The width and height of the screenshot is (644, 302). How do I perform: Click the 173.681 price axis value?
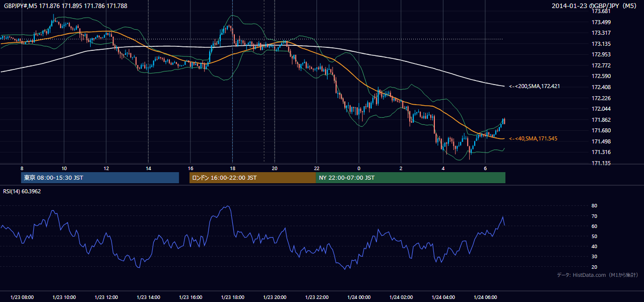coord(601,11)
